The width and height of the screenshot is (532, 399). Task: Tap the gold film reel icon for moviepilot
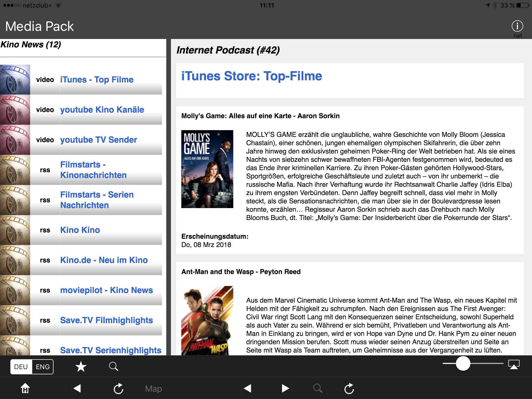15,290
